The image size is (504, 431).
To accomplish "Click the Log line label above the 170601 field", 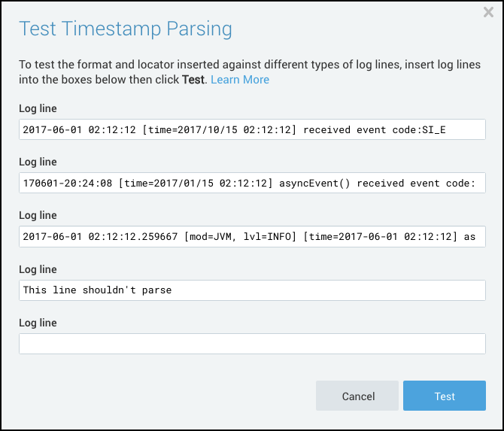I will (x=38, y=162).
